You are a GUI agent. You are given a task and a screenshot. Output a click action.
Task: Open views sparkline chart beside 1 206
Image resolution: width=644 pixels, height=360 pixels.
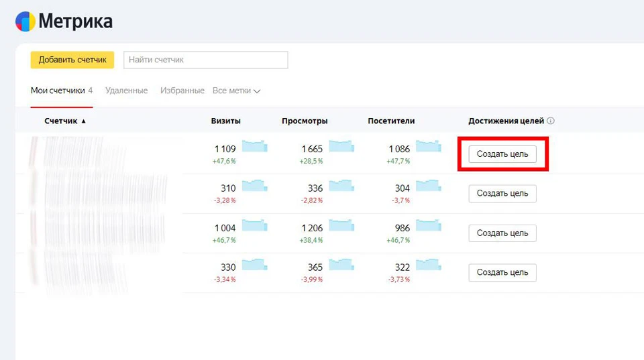(x=341, y=225)
